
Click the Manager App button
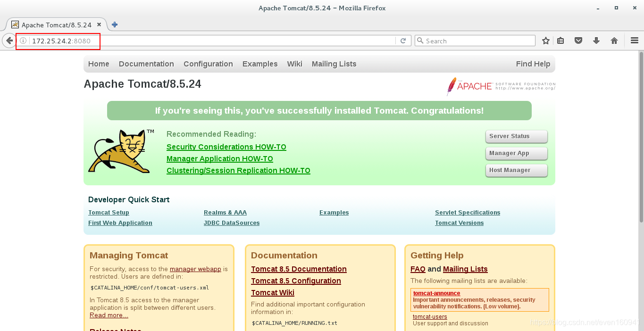[517, 153]
